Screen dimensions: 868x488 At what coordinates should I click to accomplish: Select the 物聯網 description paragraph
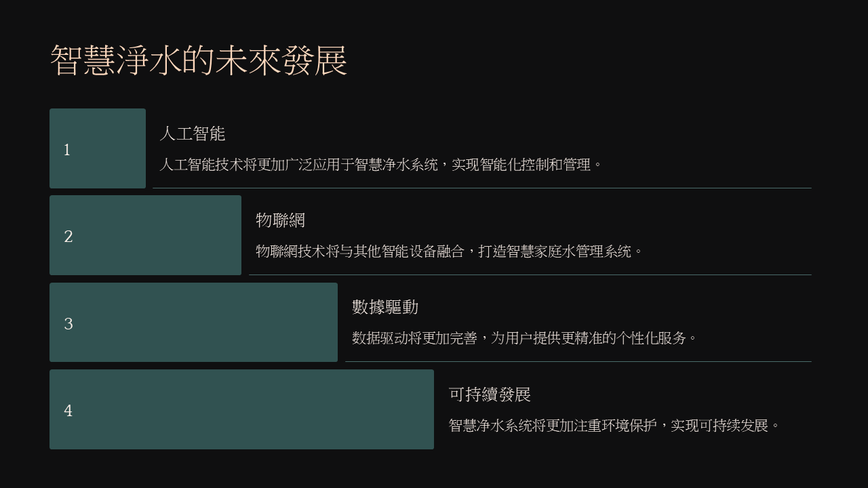pos(449,251)
